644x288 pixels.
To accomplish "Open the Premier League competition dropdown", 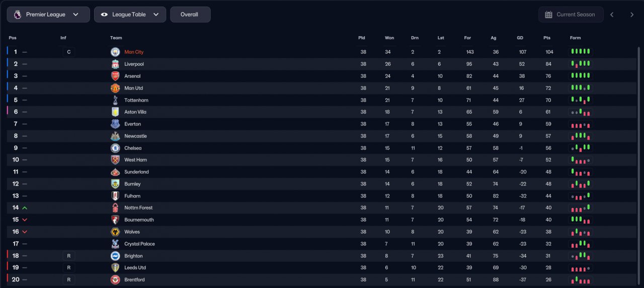I will 48,15.
